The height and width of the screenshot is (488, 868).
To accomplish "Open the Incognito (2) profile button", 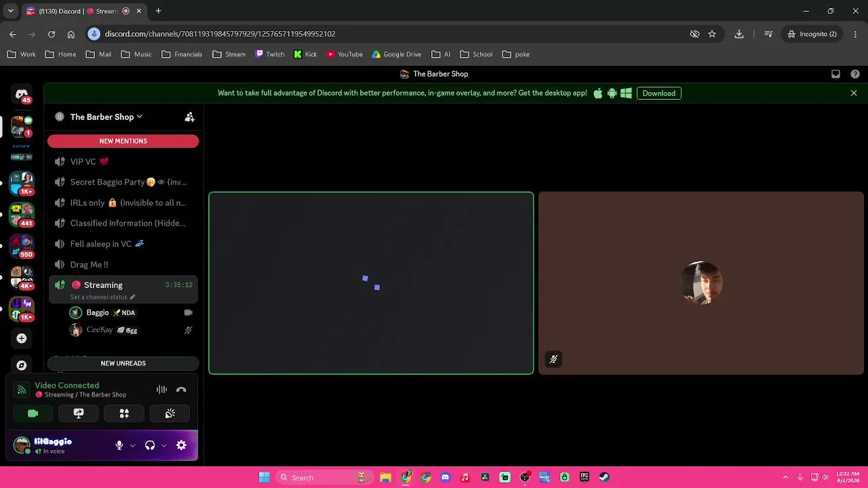I will pyautogui.click(x=812, y=34).
